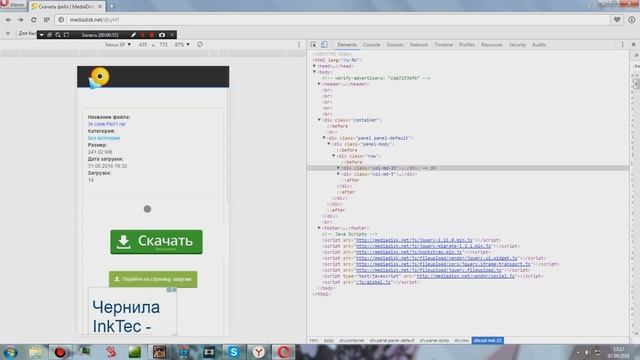Open device toolbar three-dot options
Image resolution: width=640 pixels, height=360 pixels.
[299, 44]
